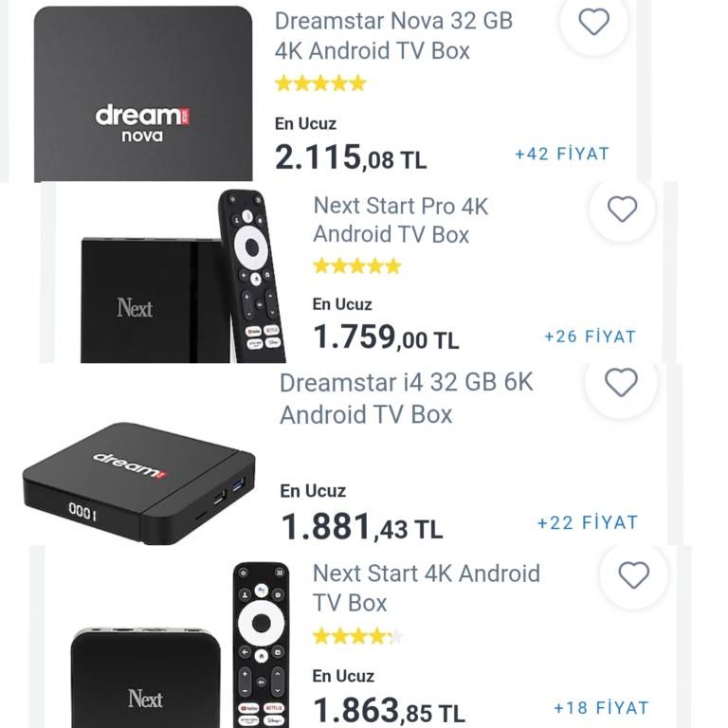
Task: Favorite the Dreamstar Nova heart icon
Action: (594, 22)
